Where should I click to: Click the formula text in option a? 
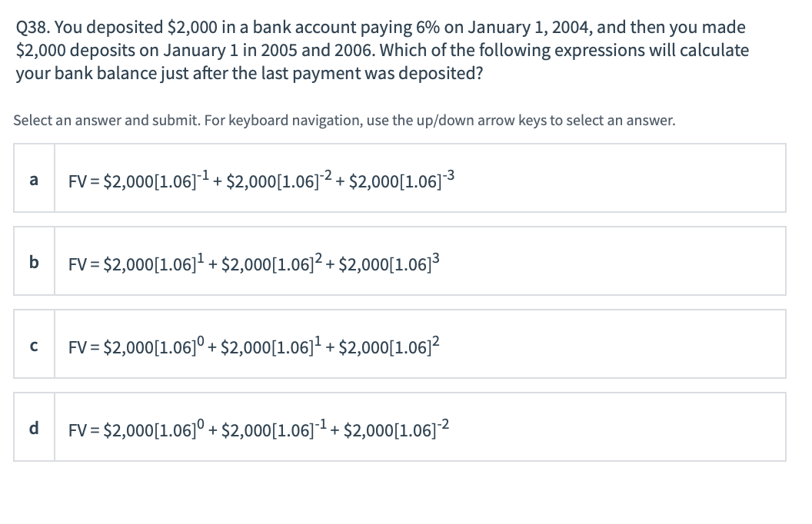point(260,178)
